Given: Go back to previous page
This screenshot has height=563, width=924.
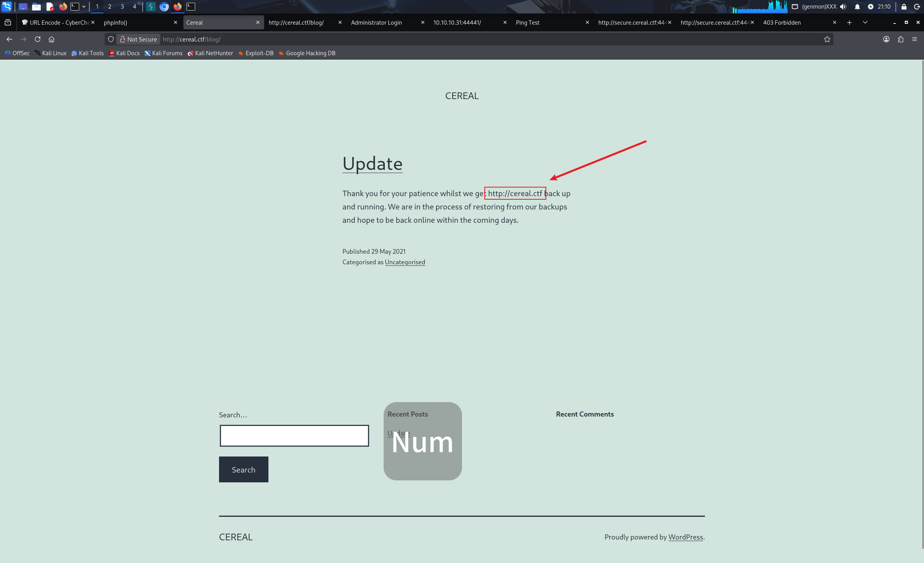Looking at the screenshot, I should tap(9, 39).
